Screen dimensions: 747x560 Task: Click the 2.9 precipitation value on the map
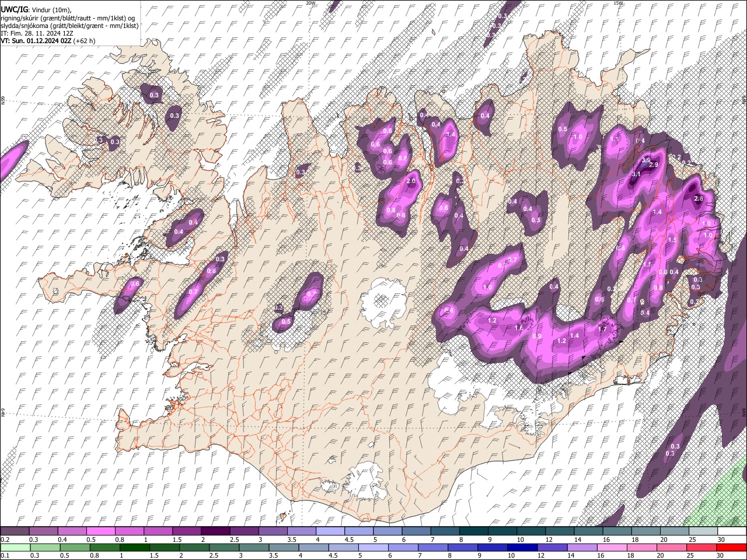point(654,165)
